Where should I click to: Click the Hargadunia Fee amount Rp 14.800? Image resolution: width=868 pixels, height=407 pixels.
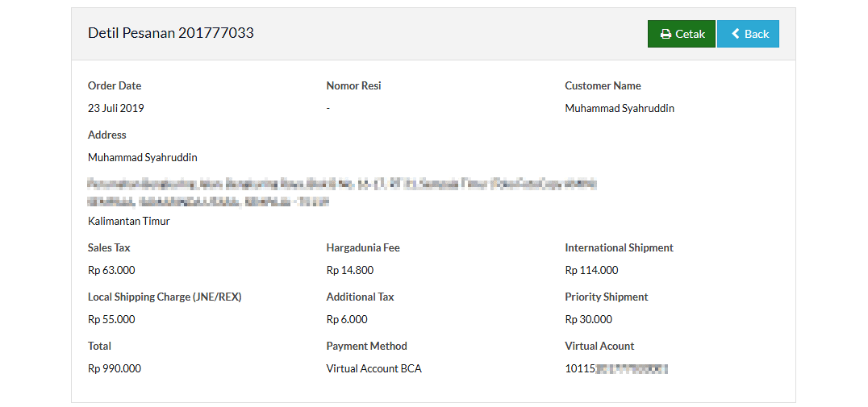[350, 271]
